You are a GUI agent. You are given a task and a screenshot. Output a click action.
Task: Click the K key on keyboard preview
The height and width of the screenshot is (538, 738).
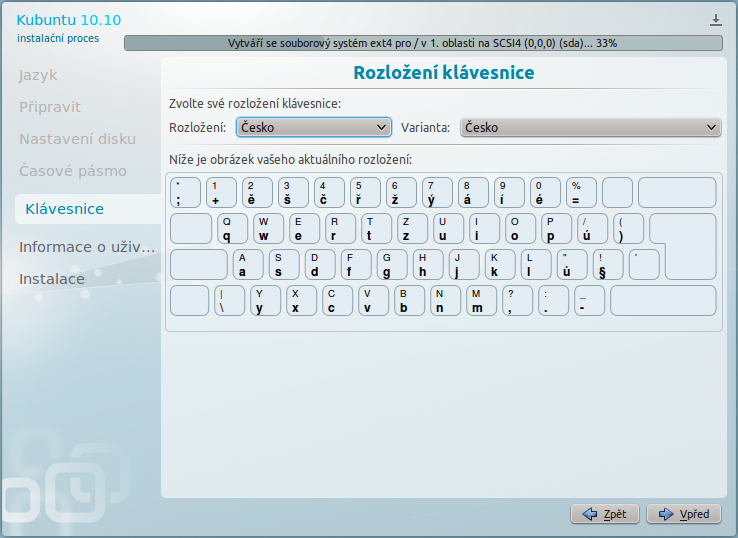(500, 265)
